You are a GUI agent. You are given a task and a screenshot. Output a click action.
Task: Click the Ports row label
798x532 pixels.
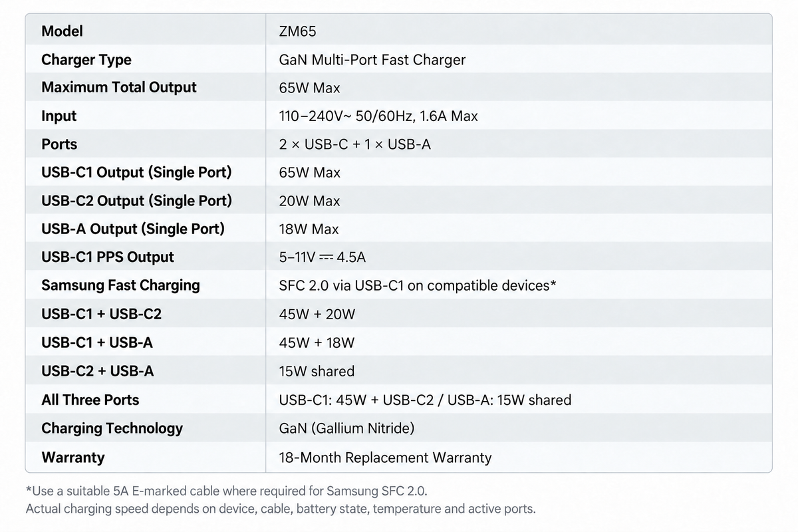pos(59,144)
